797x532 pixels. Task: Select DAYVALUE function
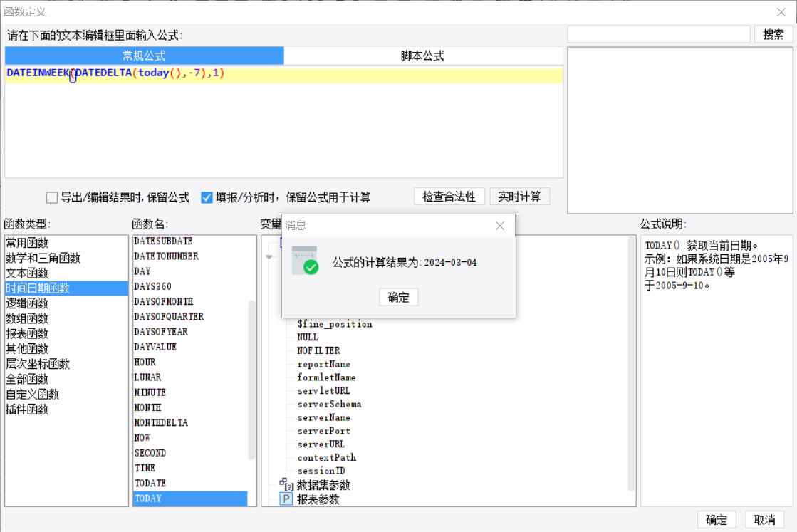(x=190, y=347)
